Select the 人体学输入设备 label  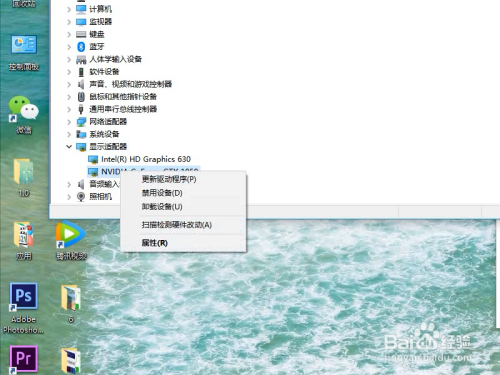coord(116,59)
